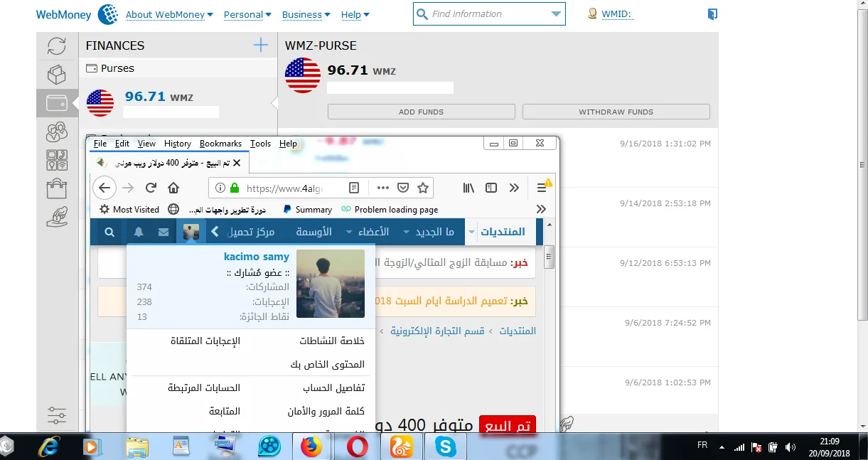Click the WebMoney logo

[77, 14]
